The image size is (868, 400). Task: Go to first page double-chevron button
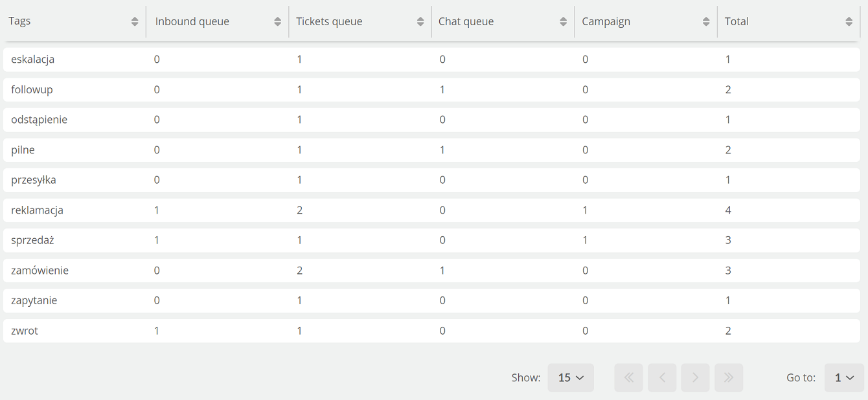tap(628, 377)
